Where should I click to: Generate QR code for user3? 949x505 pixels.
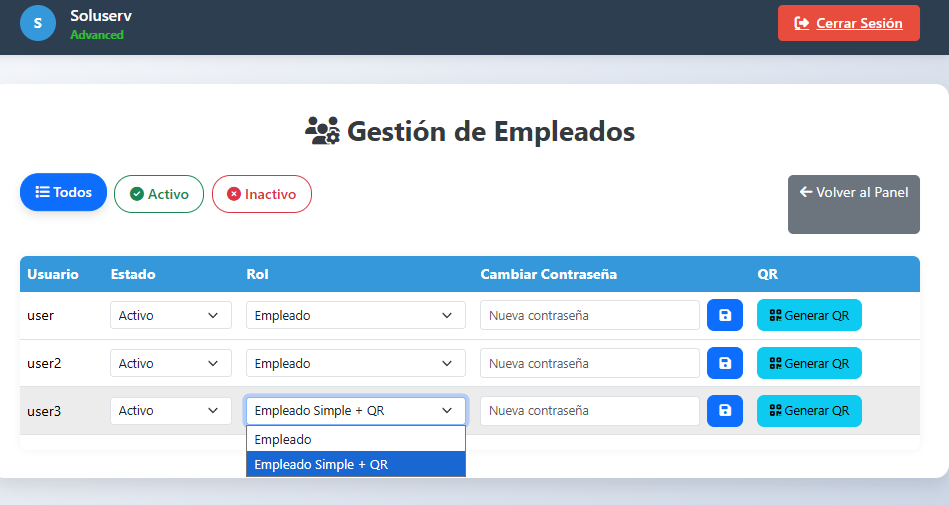coord(809,410)
